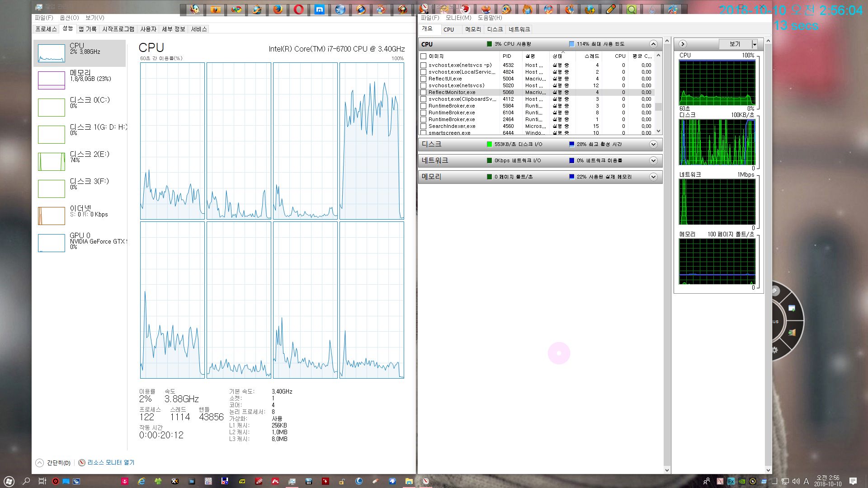The height and width of the screenshot is (488, 868).
Task: Launch Opera from the top launcher bar
Action: tap(298, 9)
